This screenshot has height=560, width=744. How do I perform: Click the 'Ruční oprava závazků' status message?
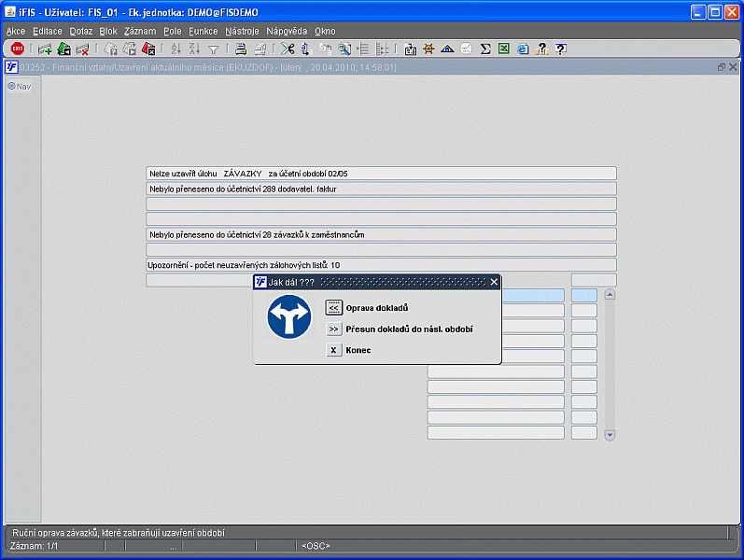(119, 533)
